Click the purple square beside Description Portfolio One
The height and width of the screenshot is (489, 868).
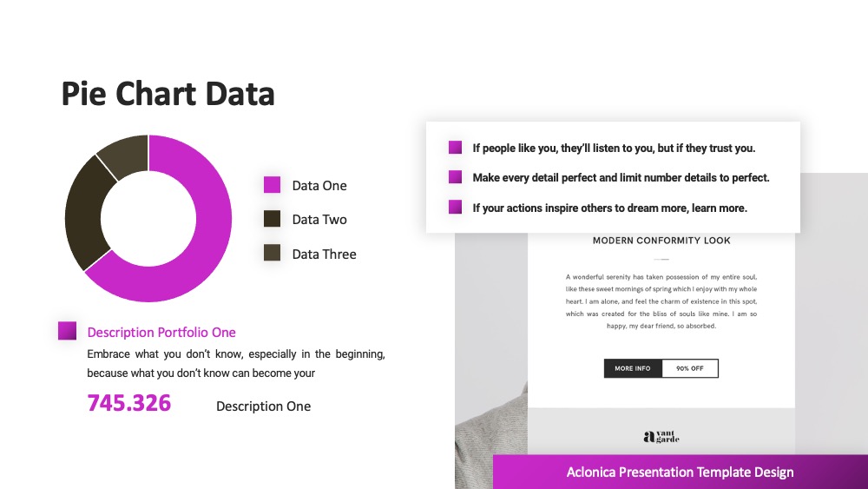68,331
